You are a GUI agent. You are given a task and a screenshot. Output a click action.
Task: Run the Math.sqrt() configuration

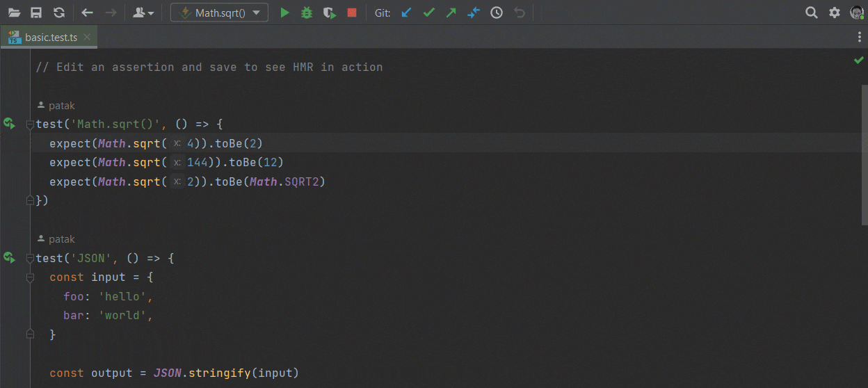(284, 13)
